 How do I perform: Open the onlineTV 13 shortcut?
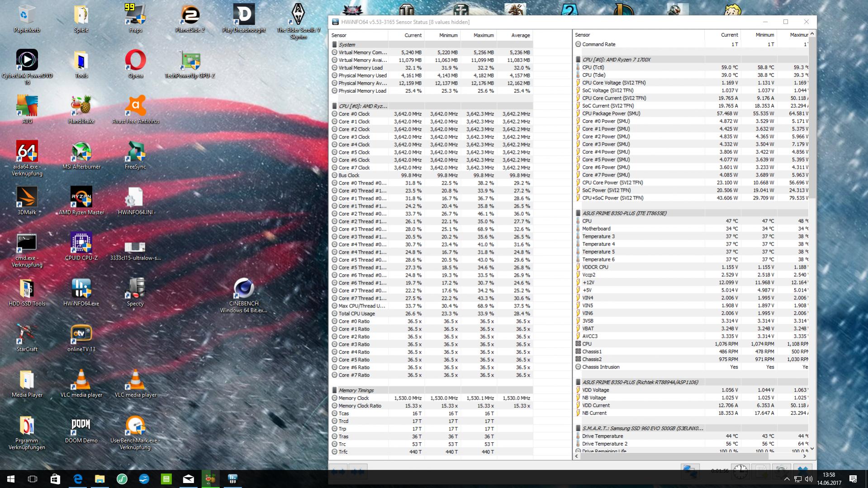pyautogui.click(x=81, y=338)
